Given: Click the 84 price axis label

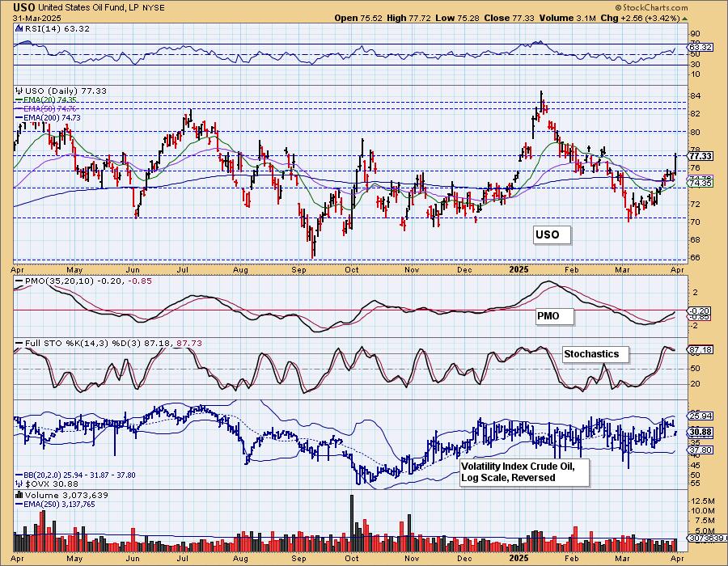Looking at the screenshot, I should click(x=696, y=96).
